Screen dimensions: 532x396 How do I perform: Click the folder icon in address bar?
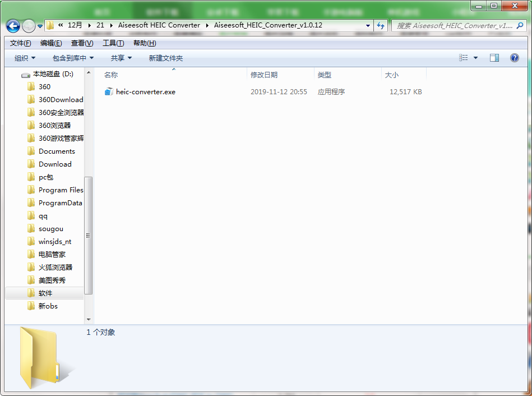tap(50, 25)
